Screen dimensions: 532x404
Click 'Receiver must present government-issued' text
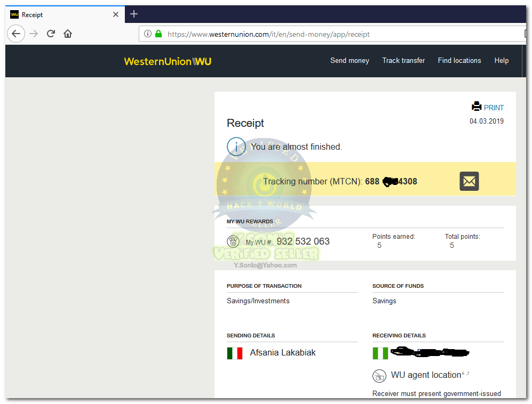[436, 393]
